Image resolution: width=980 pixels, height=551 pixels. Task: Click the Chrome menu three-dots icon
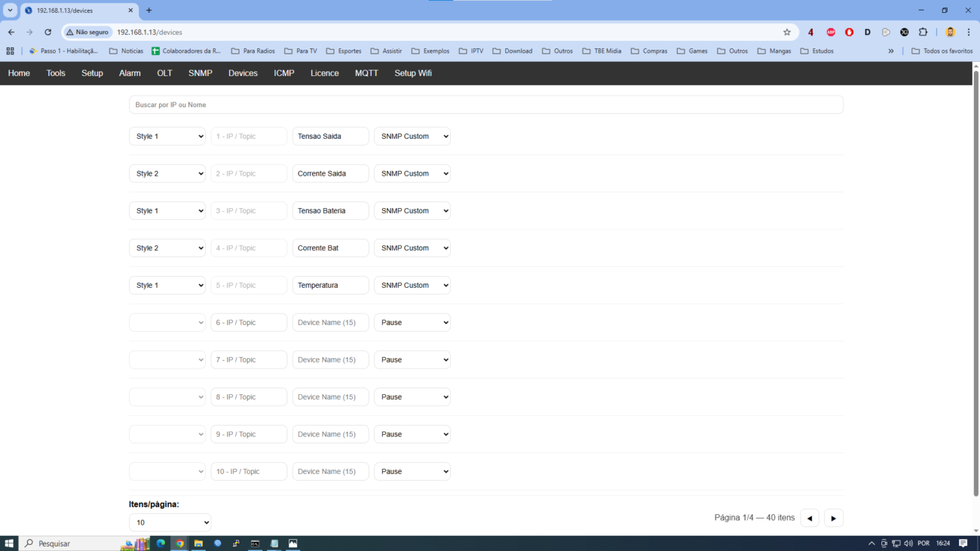(969, 32)
